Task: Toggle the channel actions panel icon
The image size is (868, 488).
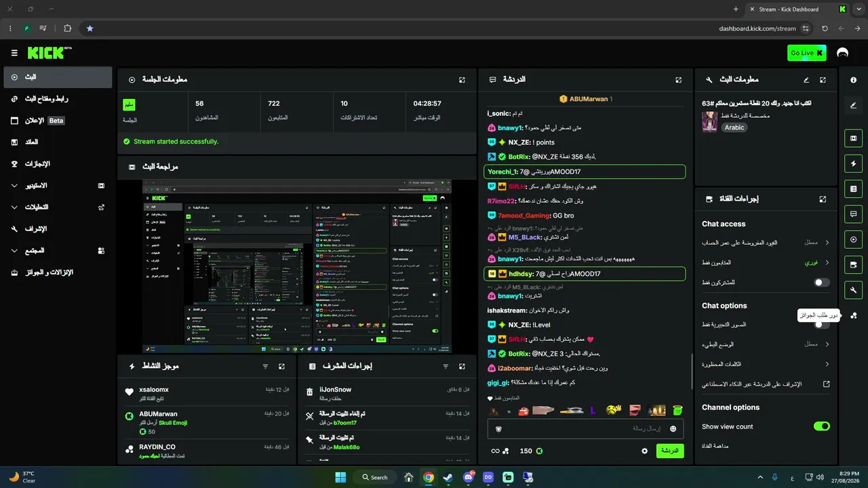Action: 853,264
